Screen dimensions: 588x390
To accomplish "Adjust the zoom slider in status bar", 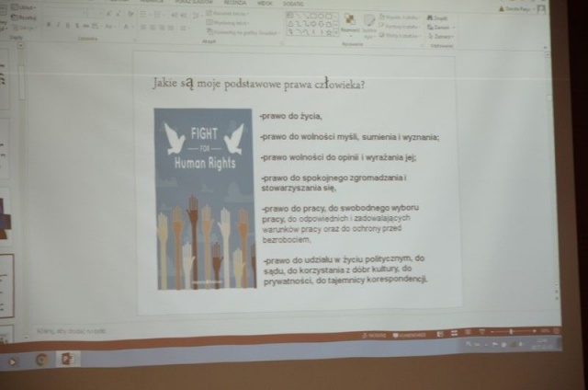I will coord(512,331).
